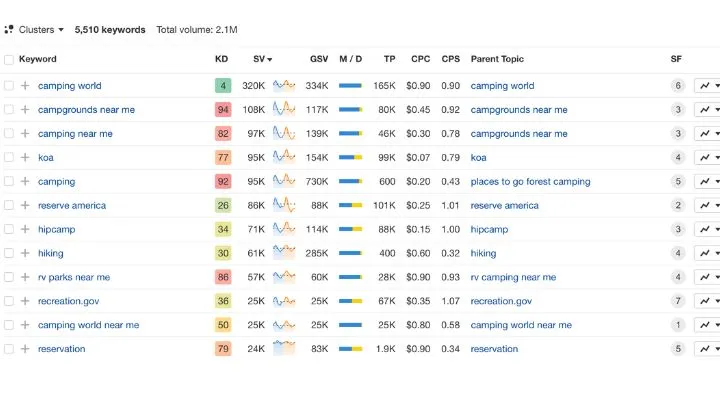The image size is (720, 400).
Task: Click the M / D column header
Action: (x=350, y=59)
